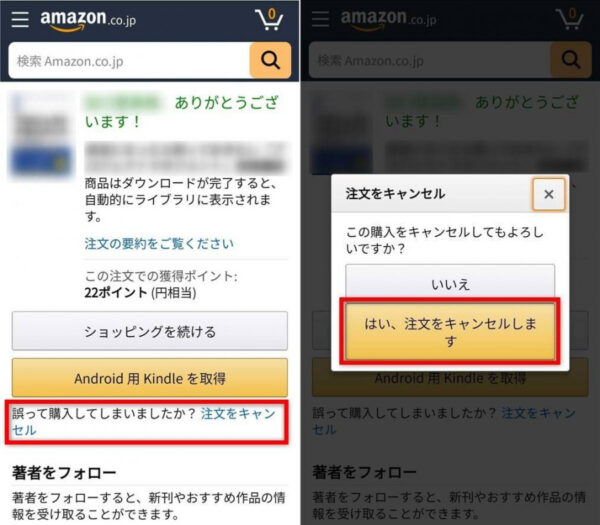Viewport: 600px width, 525px height.
Task: Click the Amazon.co.jp logo on left
Action: [x=88, y=20]
